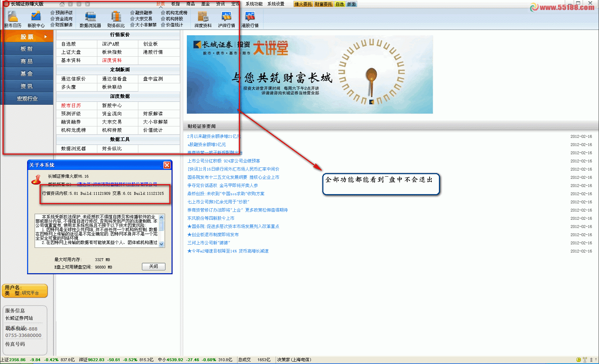Click the 决策家(上海电信) status bar entry
The height and width of the screenshot is (364, 599).
pos(294,360)
